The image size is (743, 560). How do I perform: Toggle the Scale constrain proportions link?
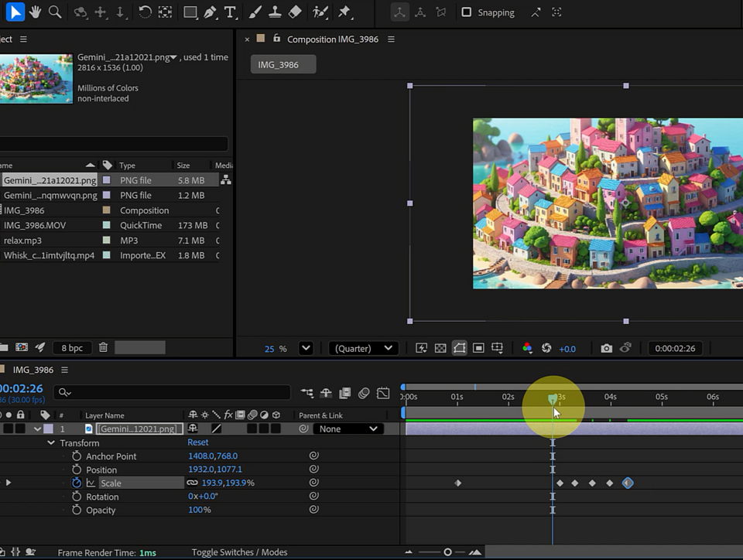[192, 483]
